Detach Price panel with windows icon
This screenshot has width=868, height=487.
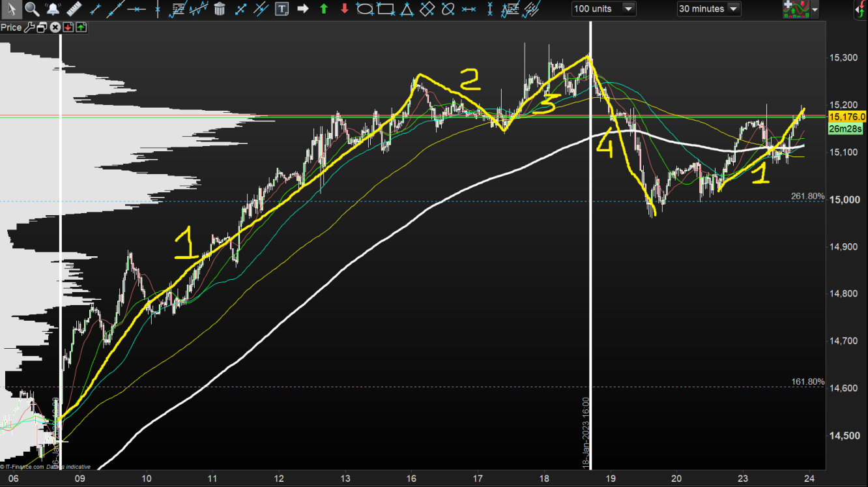click(42, 27)
